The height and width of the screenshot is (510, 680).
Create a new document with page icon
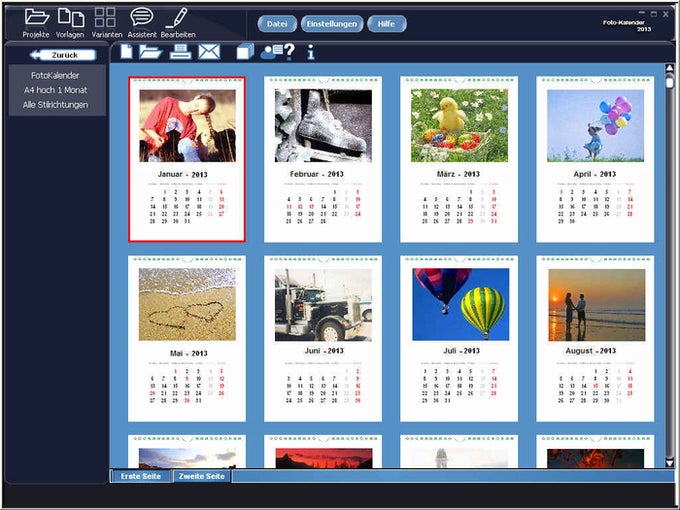[126, 52]
